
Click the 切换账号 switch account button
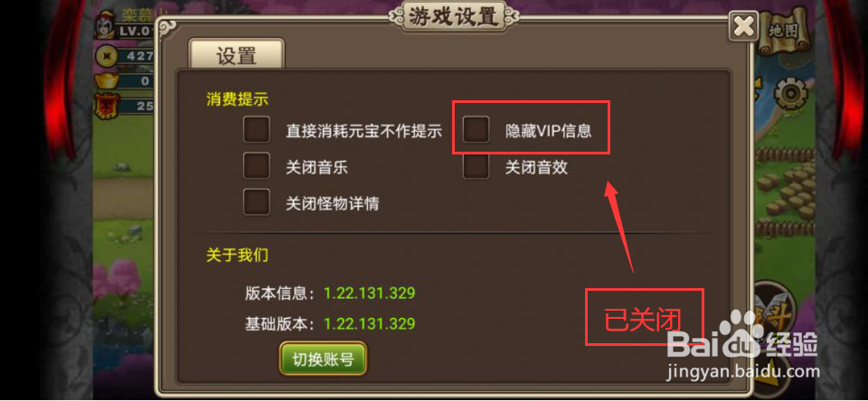pos(324,359)
